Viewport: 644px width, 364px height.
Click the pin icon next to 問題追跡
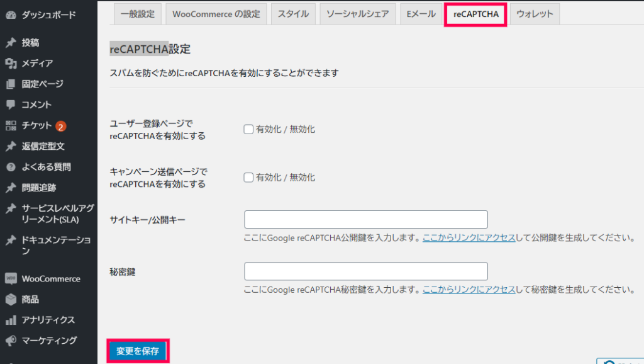(11, 188)
